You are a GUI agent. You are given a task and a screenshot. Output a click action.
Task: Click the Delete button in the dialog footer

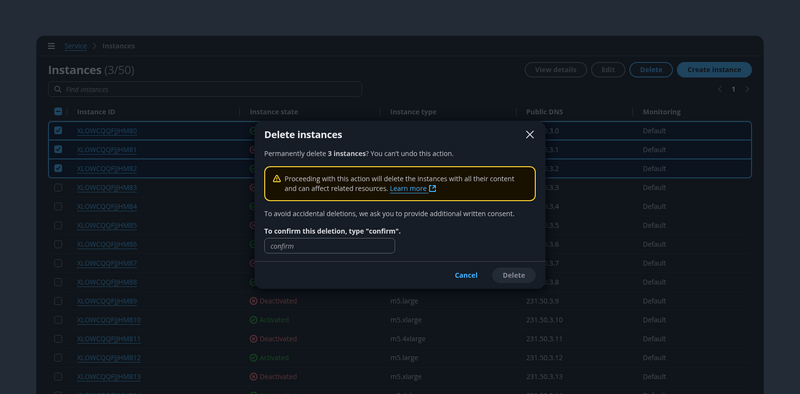pyautogui.click(x=514, y=276)
